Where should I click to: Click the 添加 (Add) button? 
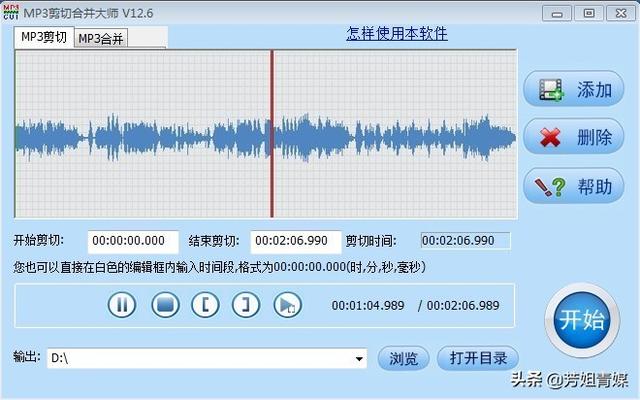tap(573, 89)
